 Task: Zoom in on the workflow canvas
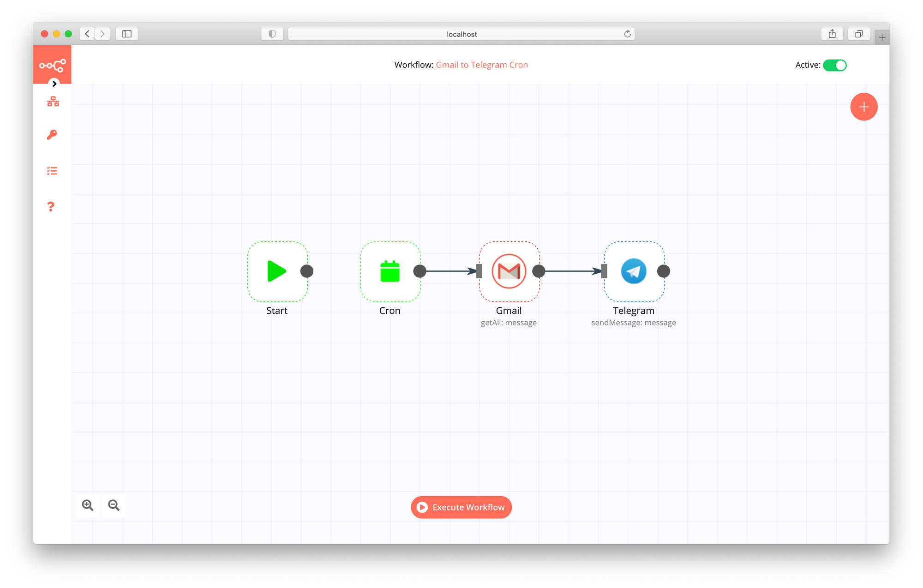88,505
